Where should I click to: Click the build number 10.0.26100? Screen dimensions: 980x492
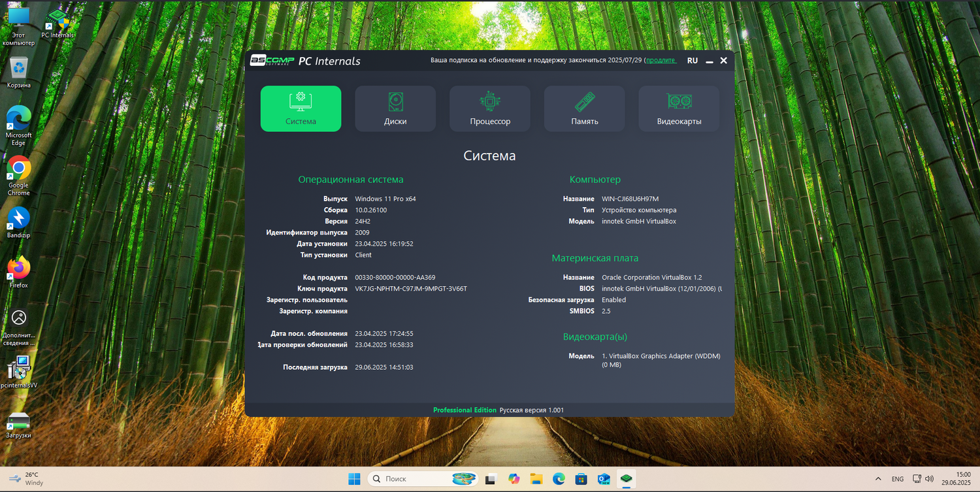[x=371, y=210]
